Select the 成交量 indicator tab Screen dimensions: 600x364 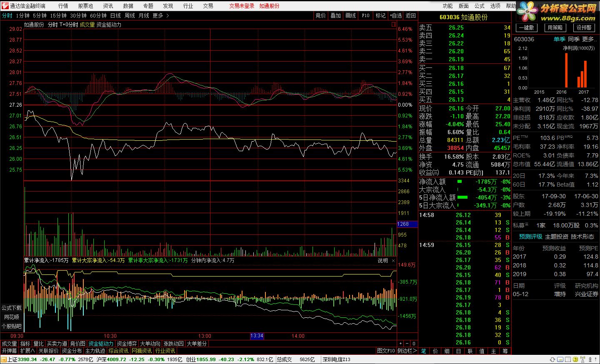pos(10,344)
